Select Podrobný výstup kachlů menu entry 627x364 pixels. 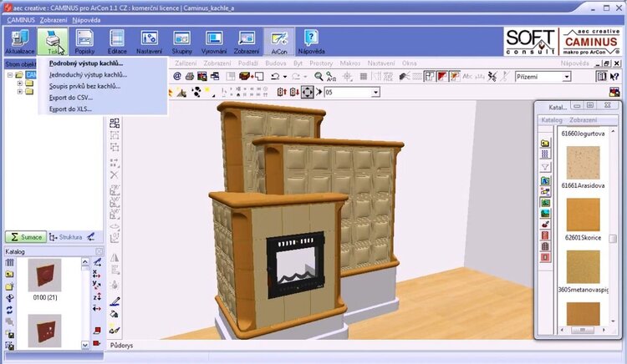coord(86,63)
